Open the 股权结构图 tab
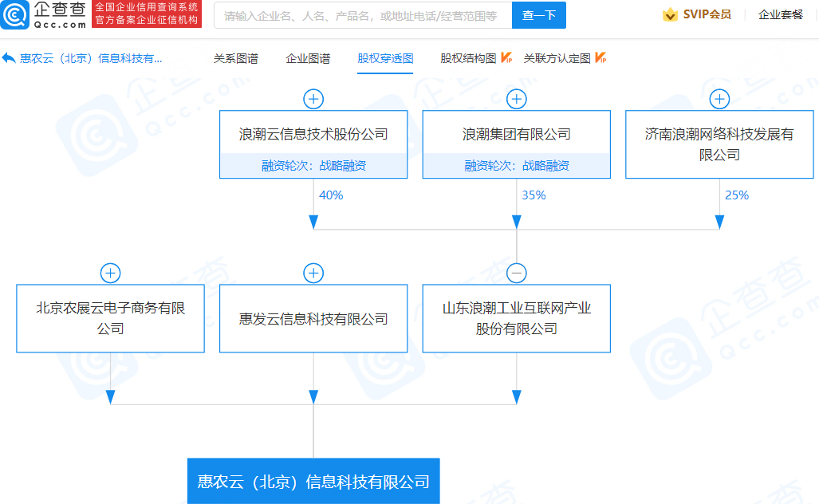The height and width of the screenshot is (504, 819). pyautogui.click(x=468, y=58)
